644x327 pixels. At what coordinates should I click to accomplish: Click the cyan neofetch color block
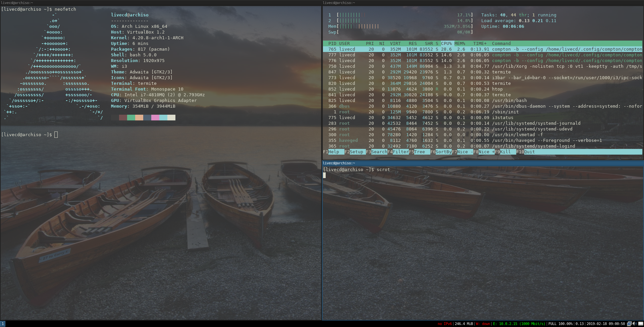(163, 118)
